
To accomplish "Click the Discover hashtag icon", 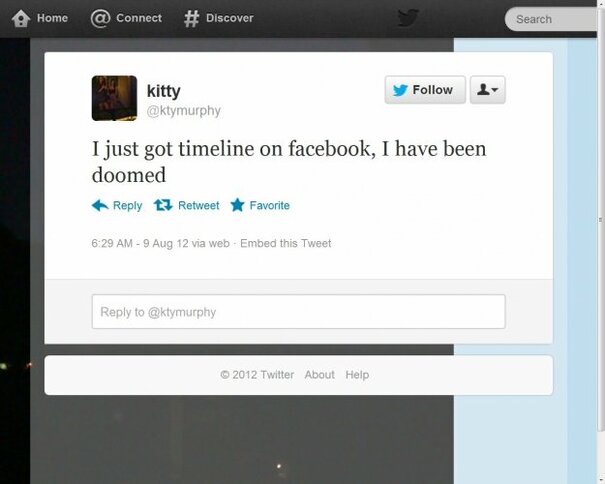I will 191,18.
